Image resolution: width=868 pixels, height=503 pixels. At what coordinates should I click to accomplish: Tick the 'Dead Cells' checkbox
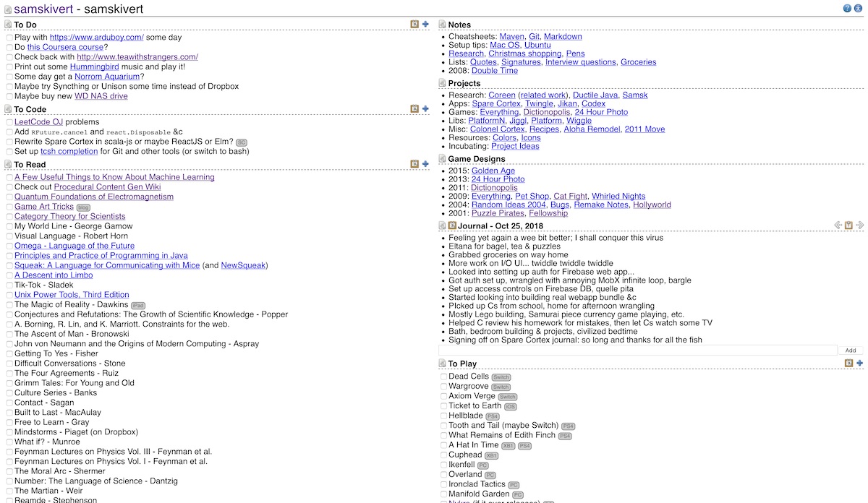point(443,377)
